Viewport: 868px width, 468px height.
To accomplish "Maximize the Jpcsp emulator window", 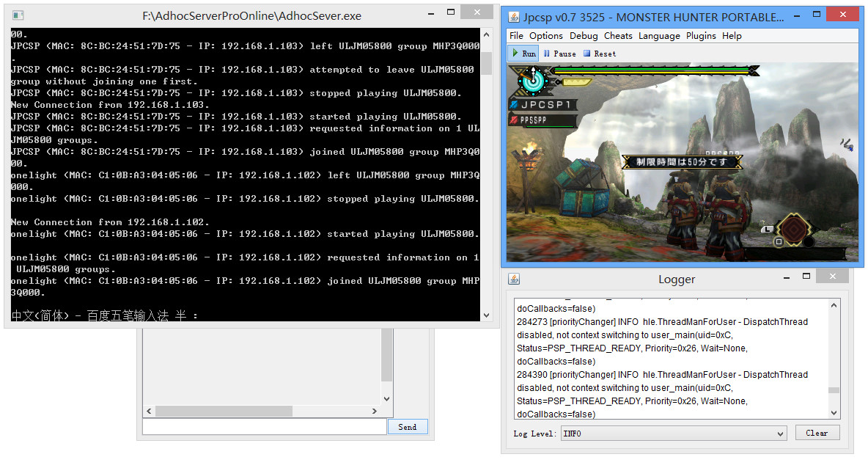I will pos(817,15).
